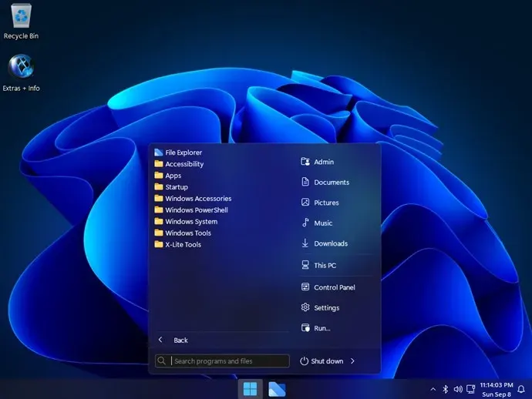Click the Run... icon
Screen dimensions: 532x399
pos(305,328)
